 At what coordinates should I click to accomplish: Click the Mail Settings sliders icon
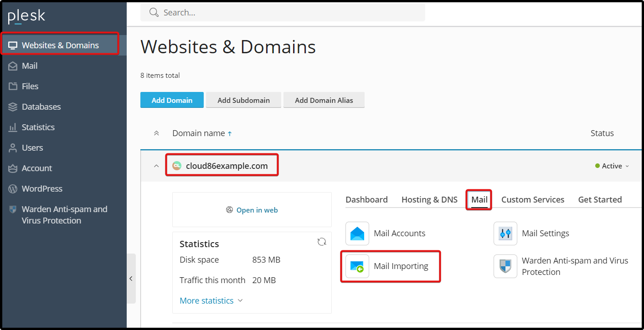tap(505, 234)
